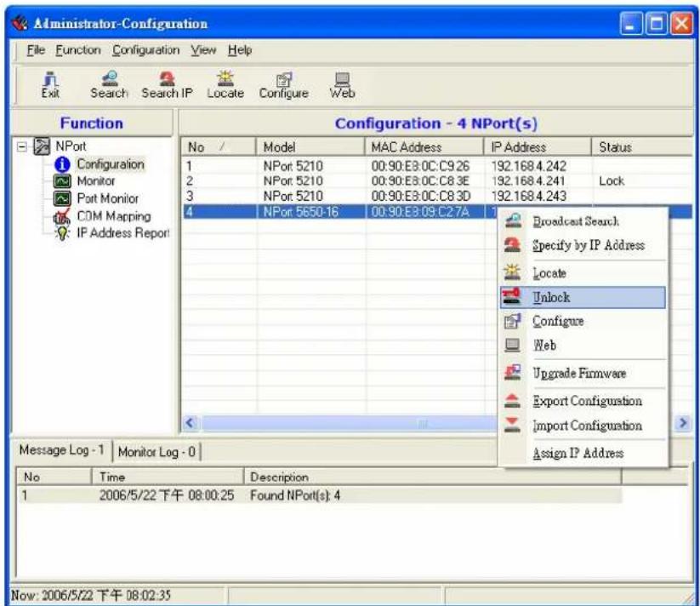Screen dimensions: 700x606
Task: Choose Broadcast Search from context menu
Action: (583, 221)
